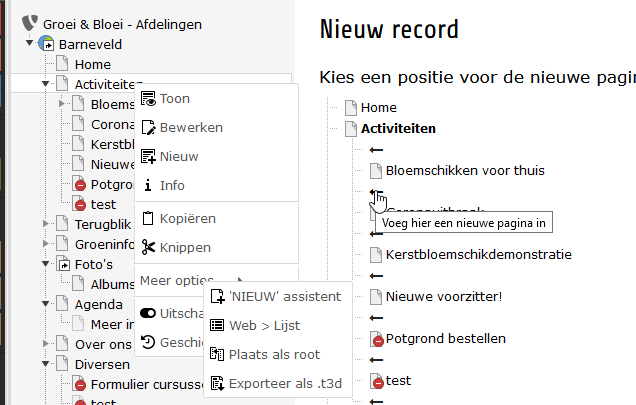Click the Potgrond bestellen page link
The height and width of the screenshot is (405, 636).
click(x=445, y=339)
